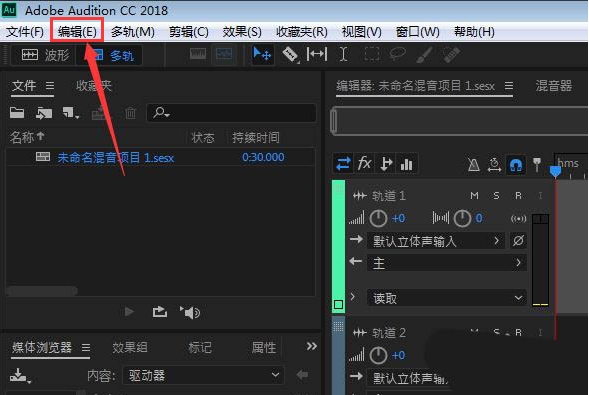
Task: Toggle loop playback in Files panel
Action: [160, 312]
